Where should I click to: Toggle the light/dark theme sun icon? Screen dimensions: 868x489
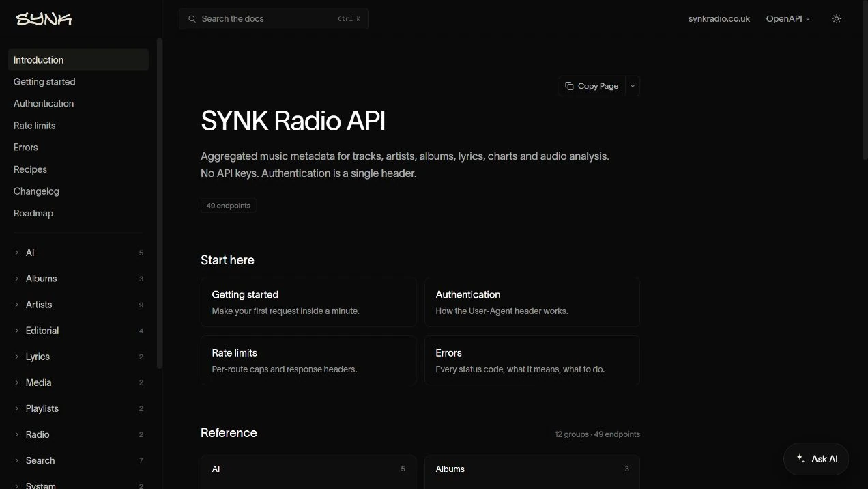837,19
